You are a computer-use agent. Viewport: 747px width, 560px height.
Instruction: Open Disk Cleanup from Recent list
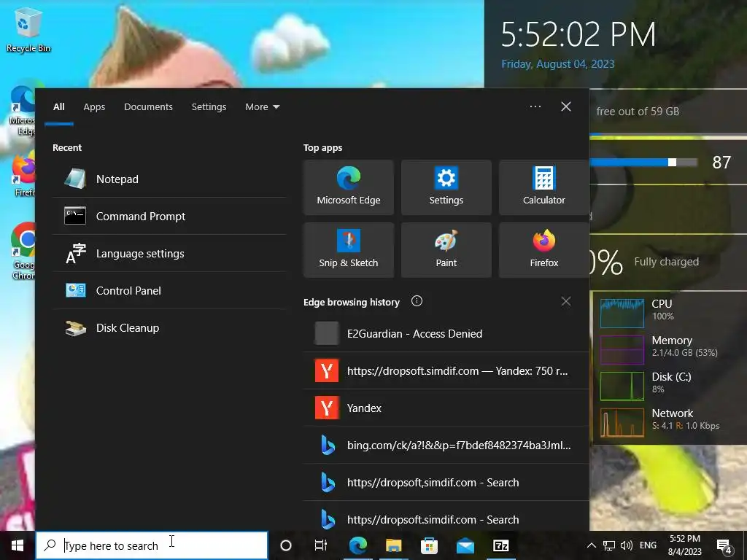point(169,327)
